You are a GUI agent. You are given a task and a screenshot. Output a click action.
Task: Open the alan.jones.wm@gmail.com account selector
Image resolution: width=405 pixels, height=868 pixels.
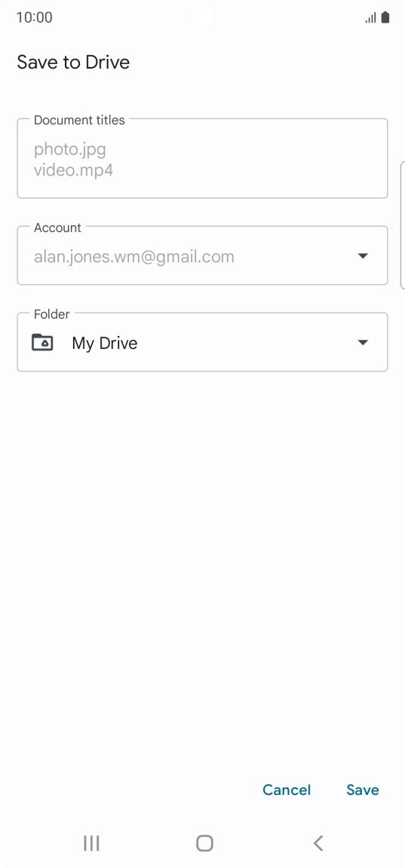click(x=202, y=255)
